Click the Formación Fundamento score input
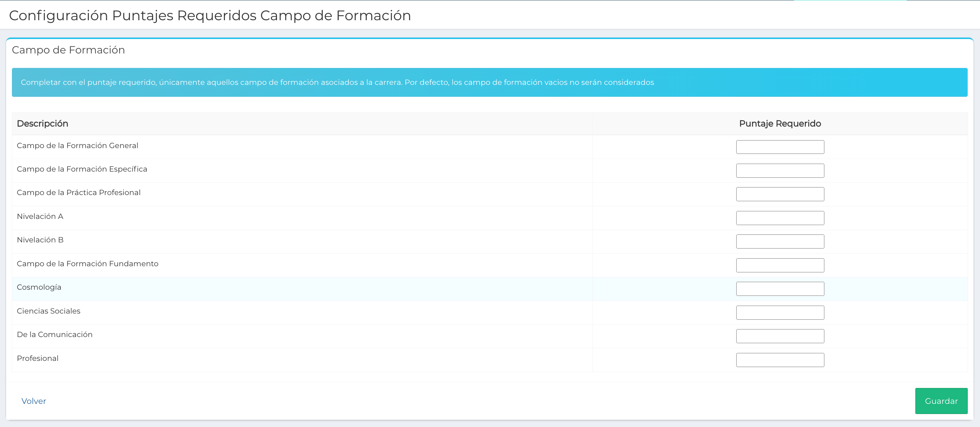Screen dimensions: 980x427 pyautogui.click(x=780, y=265)
